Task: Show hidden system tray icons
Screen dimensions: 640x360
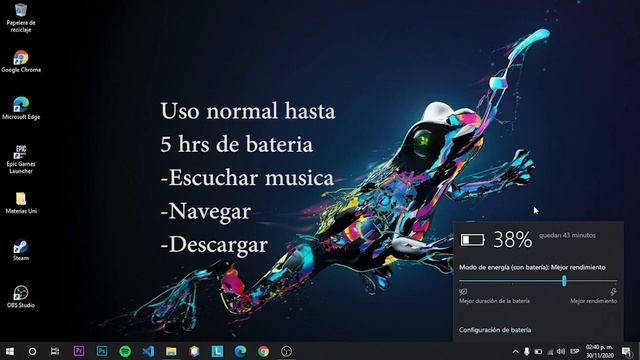Action: pyautogui.click(x=515, y=351)
